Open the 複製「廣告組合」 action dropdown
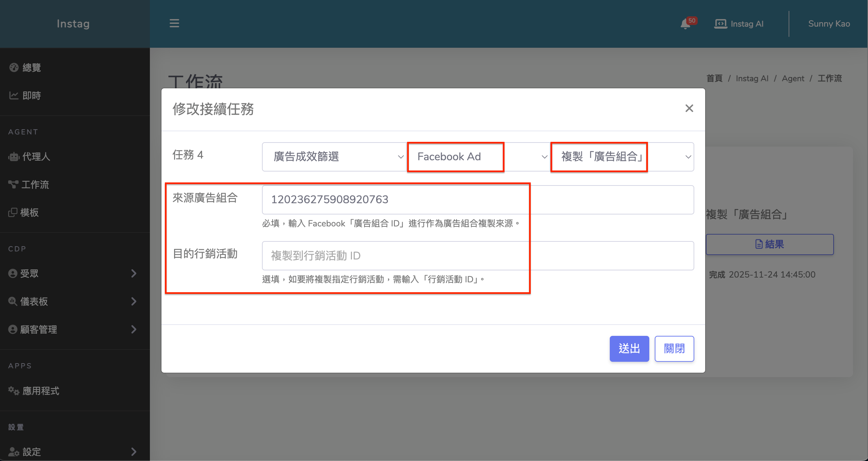Viewport: 868px width, 461px height. 621,157
